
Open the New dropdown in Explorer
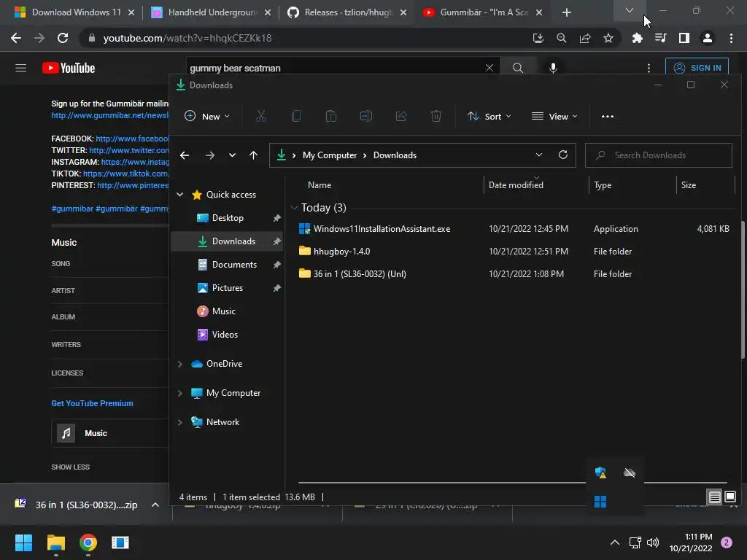point(206,116)
